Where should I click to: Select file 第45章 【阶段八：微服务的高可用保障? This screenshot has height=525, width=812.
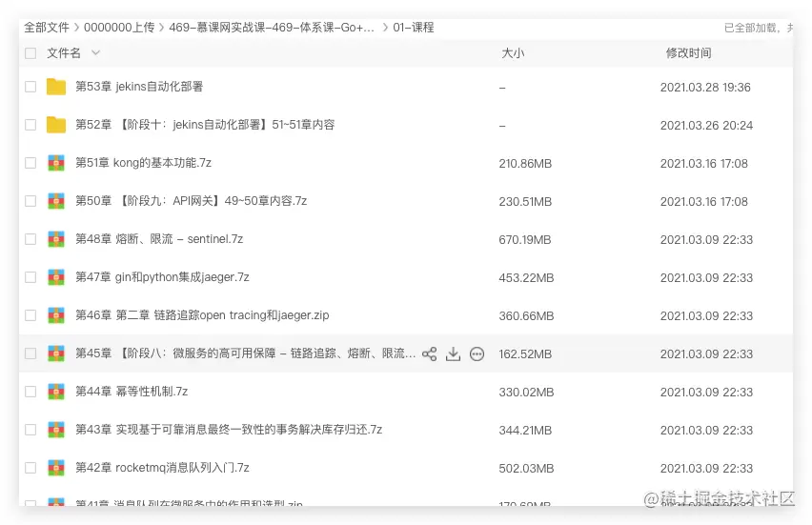pyautogui.click(x=246, y=353)
